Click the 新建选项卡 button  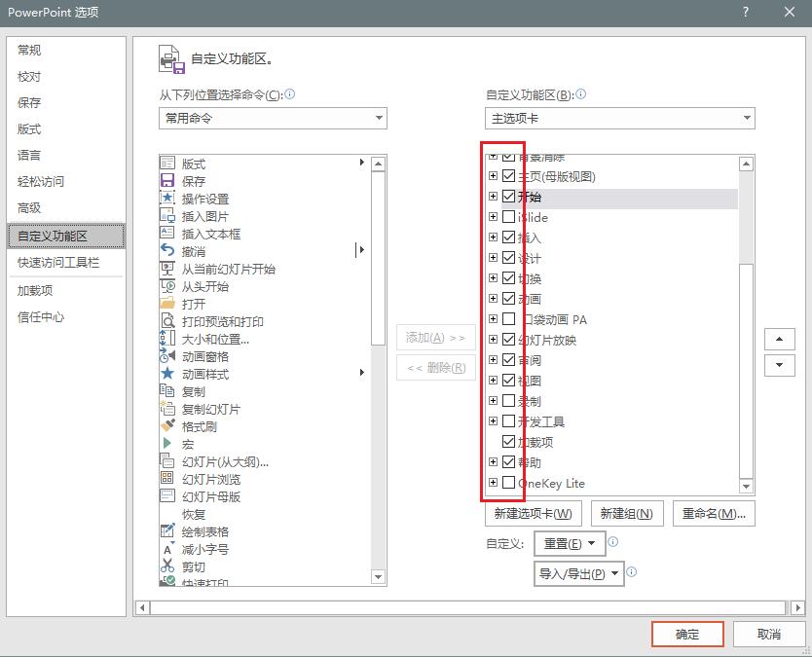[533, 513]
